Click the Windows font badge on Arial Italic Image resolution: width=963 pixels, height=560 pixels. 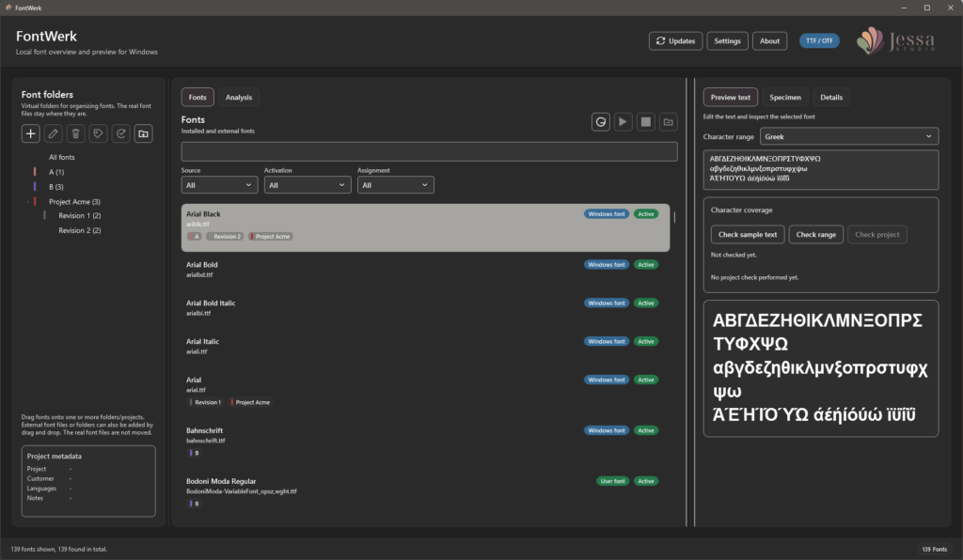click(x=607, y=342)
